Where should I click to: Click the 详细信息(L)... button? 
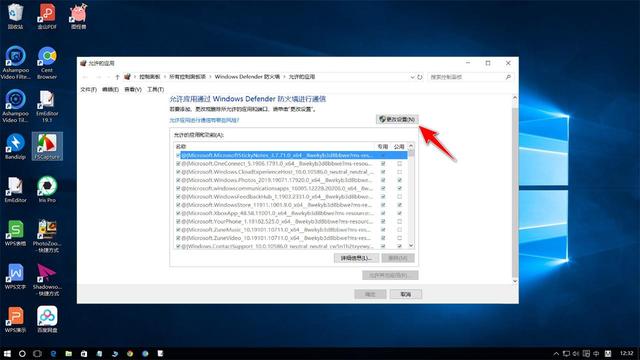356,258
